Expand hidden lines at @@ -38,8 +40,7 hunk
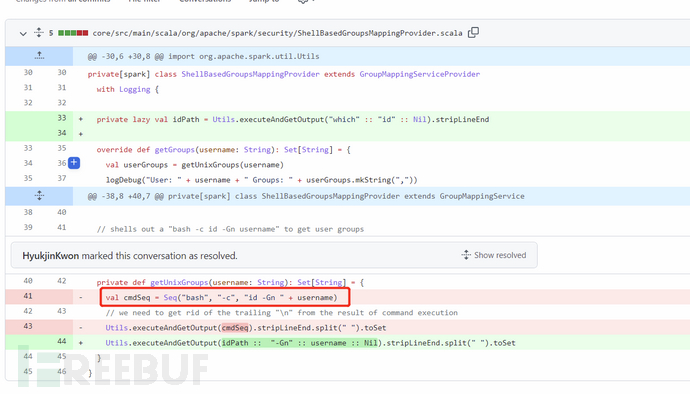This screenshot has height=394, width=690. click(39, 196)
